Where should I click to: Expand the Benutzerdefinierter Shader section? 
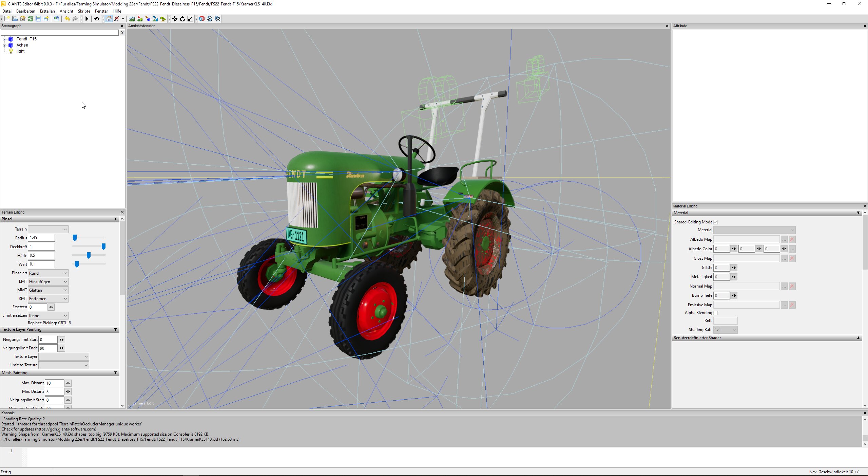click(x=858, y=338)
